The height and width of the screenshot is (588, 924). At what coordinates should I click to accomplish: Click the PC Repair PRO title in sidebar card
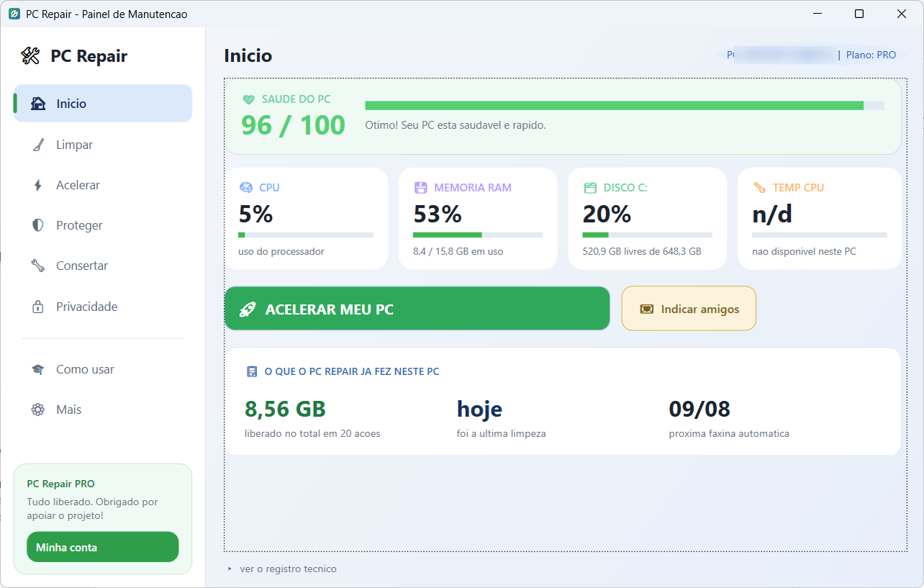[x=60, y=484]
